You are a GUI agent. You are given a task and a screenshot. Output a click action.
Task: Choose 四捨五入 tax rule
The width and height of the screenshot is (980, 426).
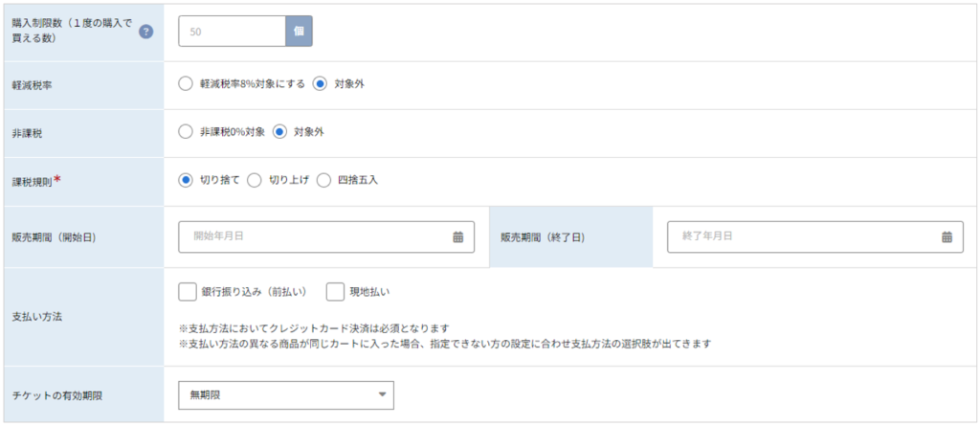[323, 180]
